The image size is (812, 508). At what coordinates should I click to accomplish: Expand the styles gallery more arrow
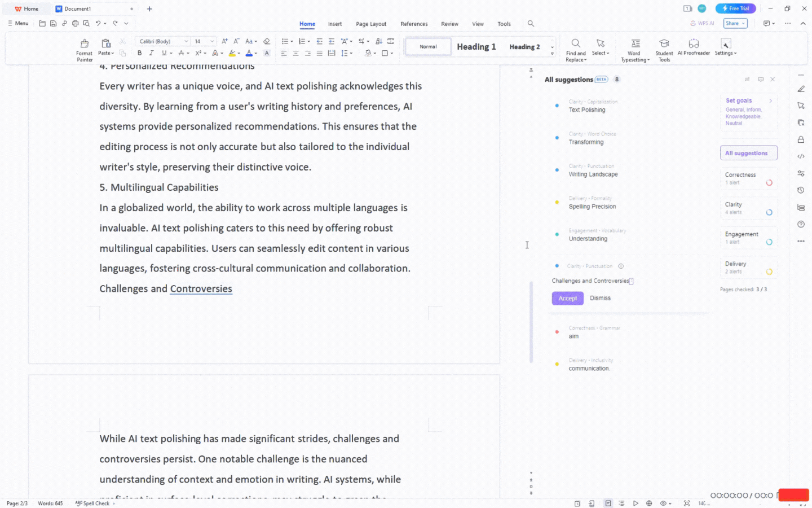[552, 54]
